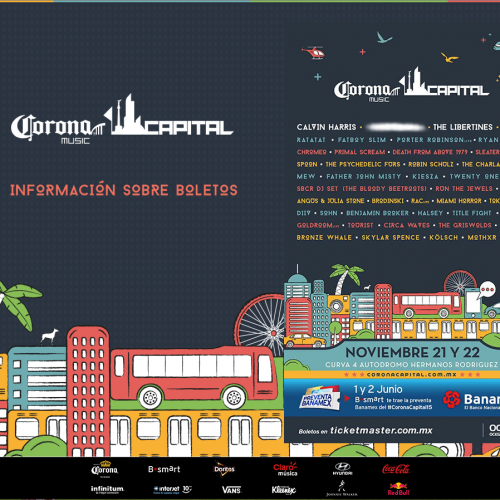Visit the coronacapital.com.mx link on poster
This screenshot has height=500, width=500.
coord(412,374)
